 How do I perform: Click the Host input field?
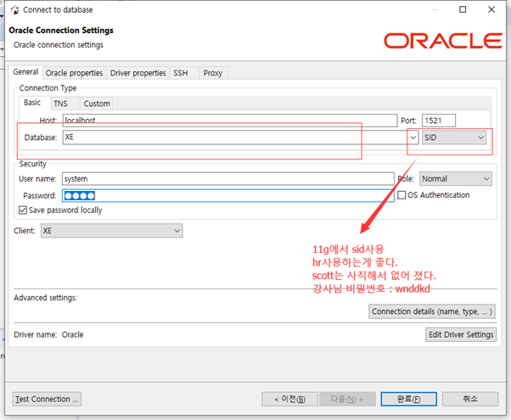click(x=230, y=120)
